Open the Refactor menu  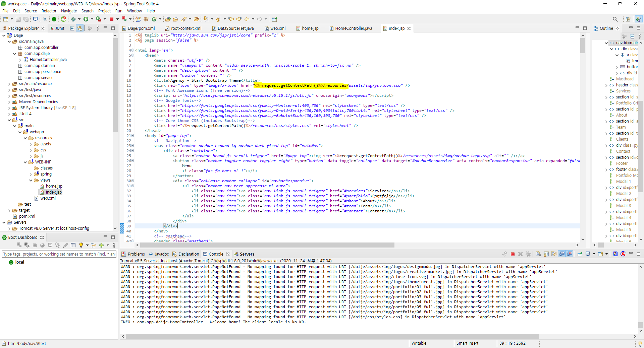(49, 11)
